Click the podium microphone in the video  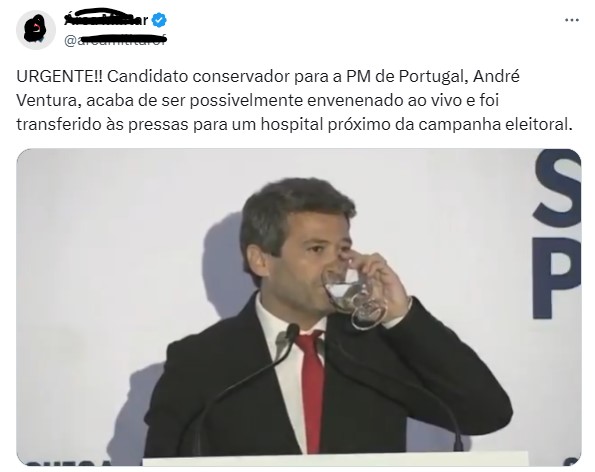point(292,332)
